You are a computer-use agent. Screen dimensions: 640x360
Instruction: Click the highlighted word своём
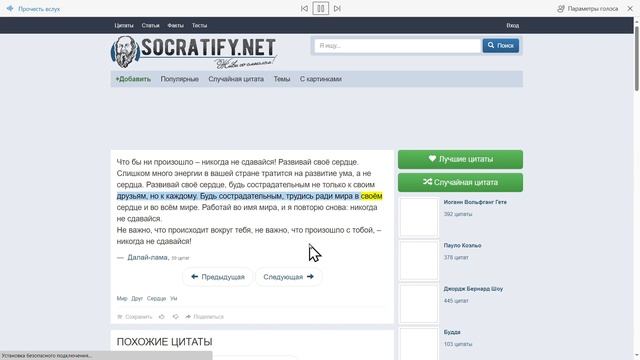(x=371, y=196)
